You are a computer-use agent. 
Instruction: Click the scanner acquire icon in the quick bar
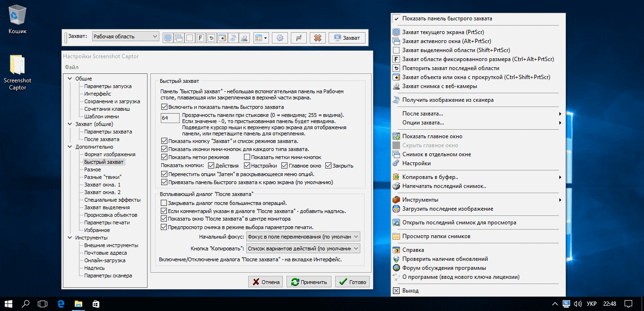tap(233, 38)
